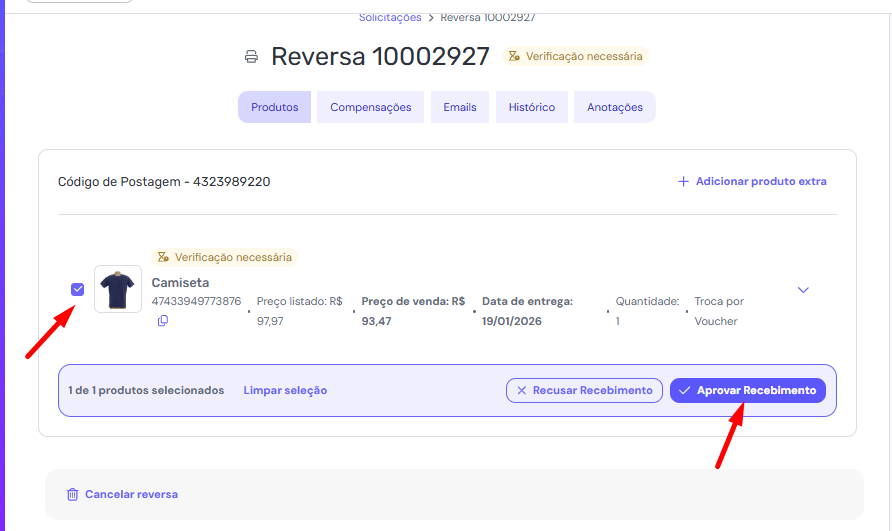This screenshot has height=531, width=892.
Task: Click the printer icon beside Reversa 10002927
Action: click(251, 57)
